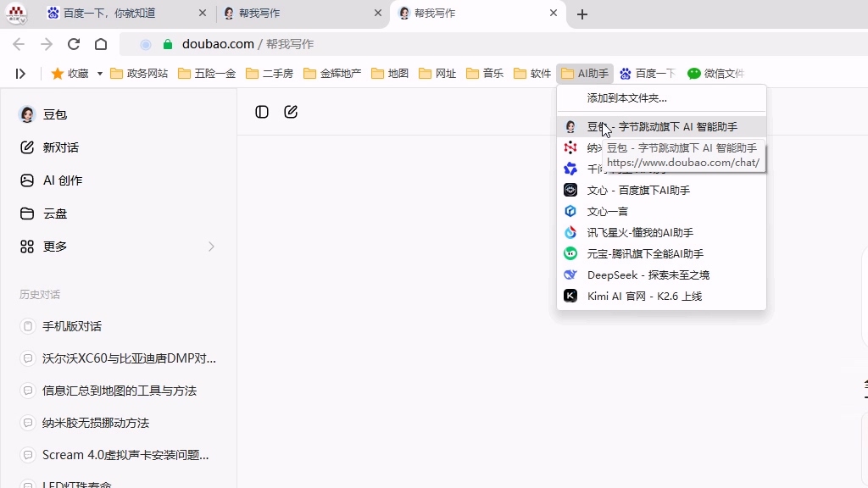Open a new browser tab
Image resolution: width=868 pixels, height=488 pixels.
click(x=581, y=14)
